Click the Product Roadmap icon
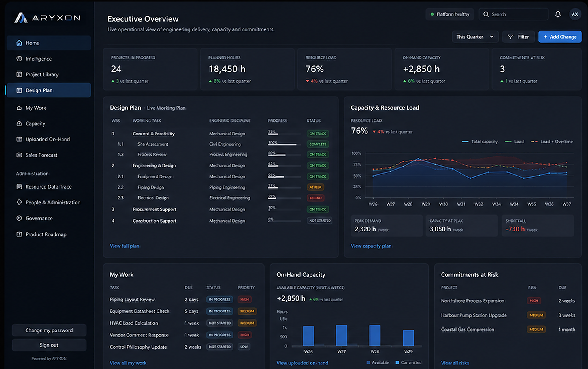 (x=19, y=234)
